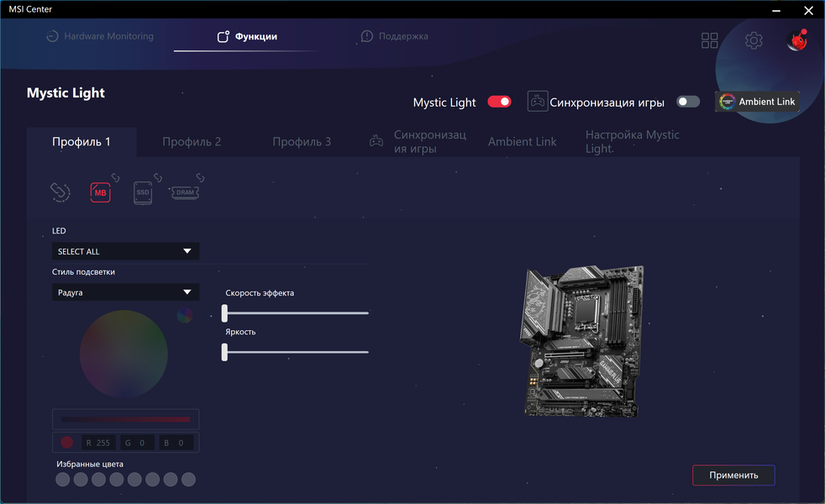Screen dimensions: 825x504
Task: Click the Поддержка chat bubble icon
Action: click(x=367, y=36)
